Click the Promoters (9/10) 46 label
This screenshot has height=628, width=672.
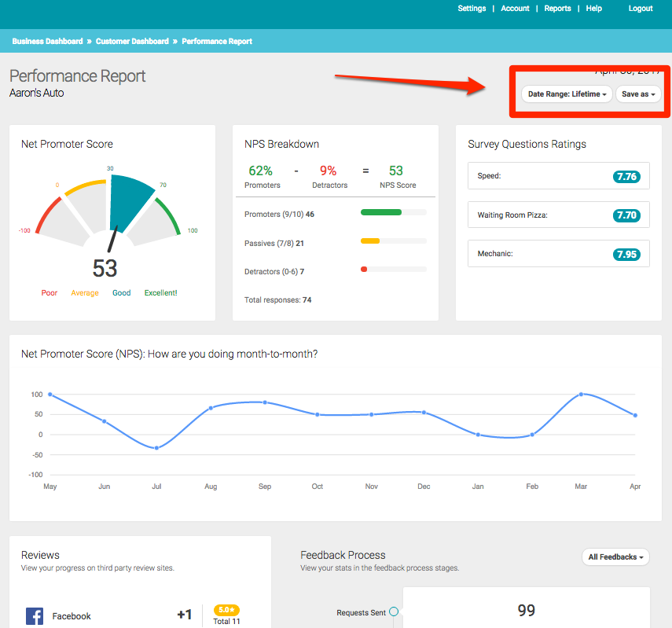point(279,214)
